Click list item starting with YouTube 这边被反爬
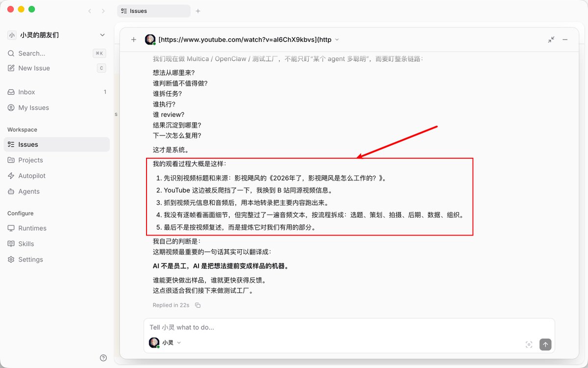Screen dimensions: 588x368 pos(248,190)
